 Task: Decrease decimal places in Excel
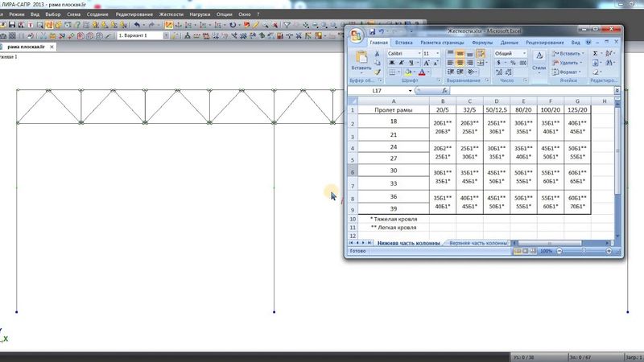[509, 72]
